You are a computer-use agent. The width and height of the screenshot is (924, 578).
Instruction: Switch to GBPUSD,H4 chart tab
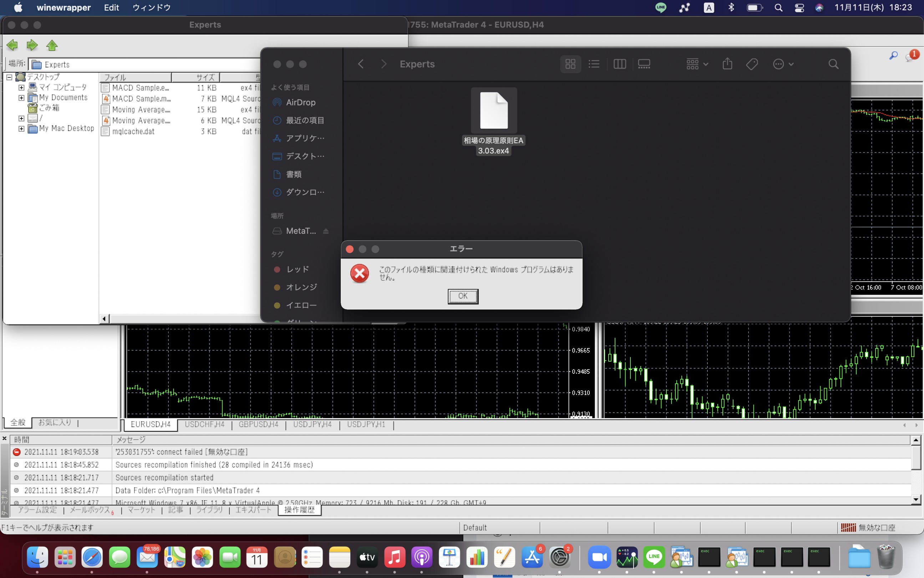[x=258, y=424]
